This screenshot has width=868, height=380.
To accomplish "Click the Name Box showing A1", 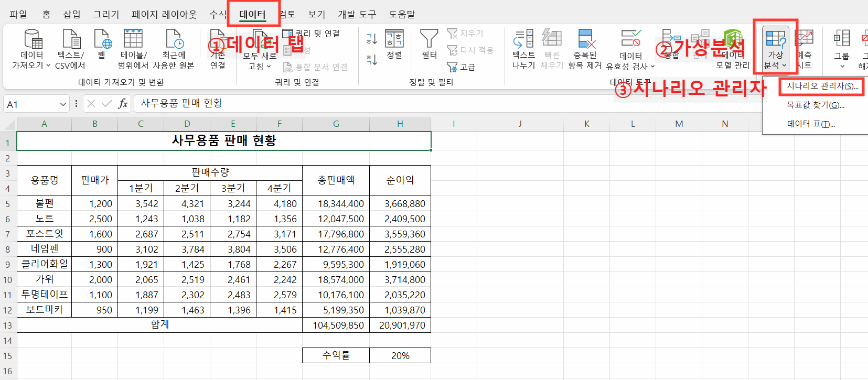I will click(31, 104).
